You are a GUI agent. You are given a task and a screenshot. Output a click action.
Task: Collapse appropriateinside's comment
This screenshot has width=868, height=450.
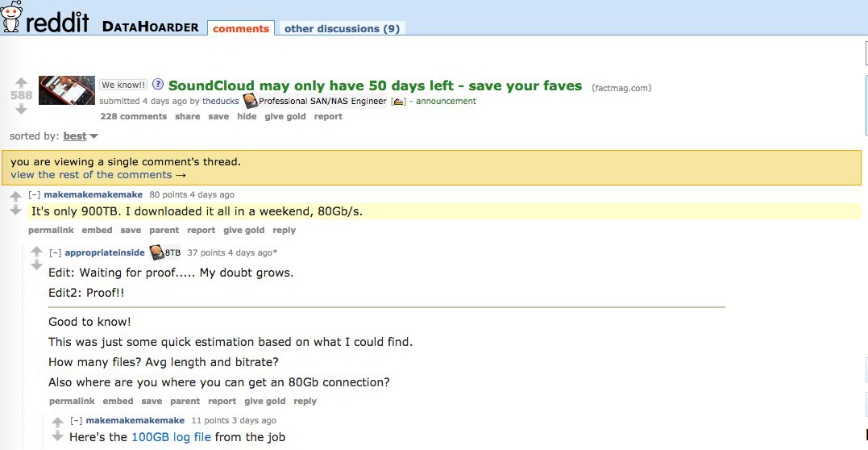55,252
